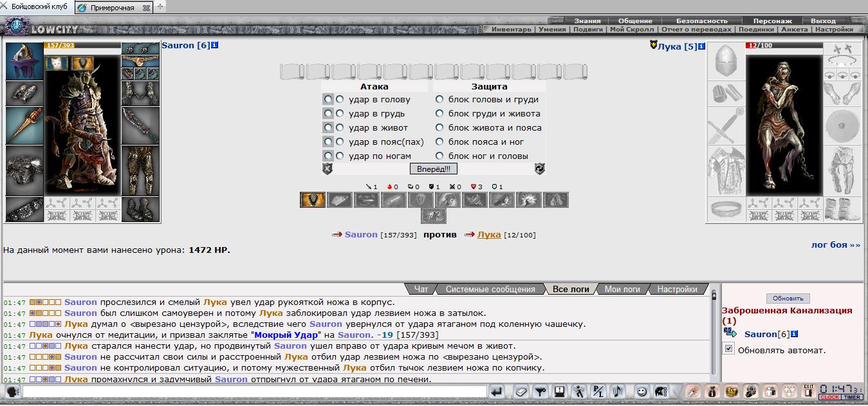Click Sauron's boots equipment slot
The width and height of the screenshot is (868, 406).
point(140,209)
